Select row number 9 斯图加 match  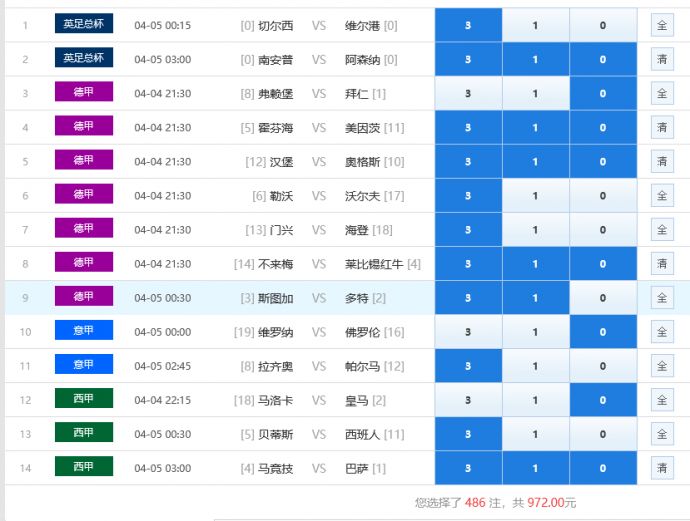coord(26,298)
